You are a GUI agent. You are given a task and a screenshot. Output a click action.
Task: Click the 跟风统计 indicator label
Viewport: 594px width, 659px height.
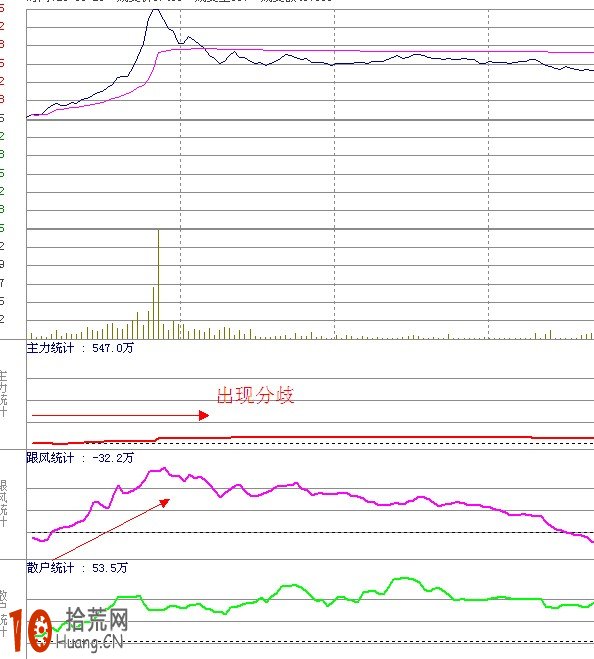50,458
